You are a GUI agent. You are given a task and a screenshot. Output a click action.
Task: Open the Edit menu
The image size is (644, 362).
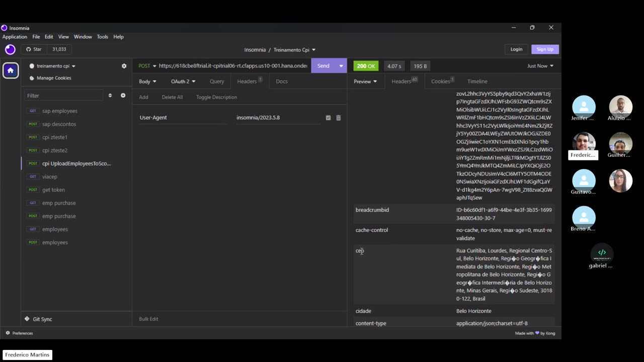(49, 37)
